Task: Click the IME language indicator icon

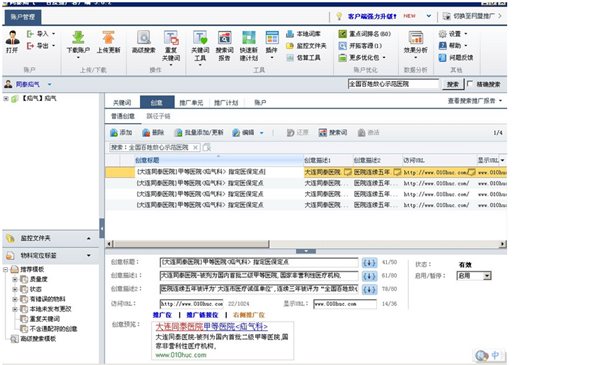Action: coord(496,355)
